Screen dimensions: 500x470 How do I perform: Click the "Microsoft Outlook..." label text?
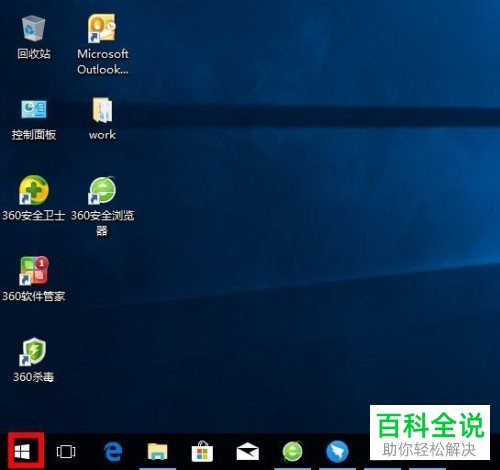pos(103,62)
